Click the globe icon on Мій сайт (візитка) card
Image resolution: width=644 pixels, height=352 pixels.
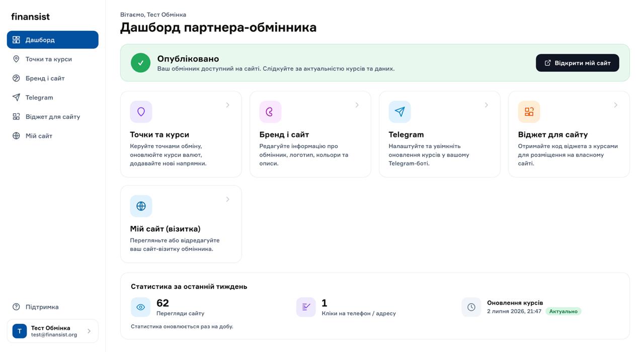coord(141,206)
